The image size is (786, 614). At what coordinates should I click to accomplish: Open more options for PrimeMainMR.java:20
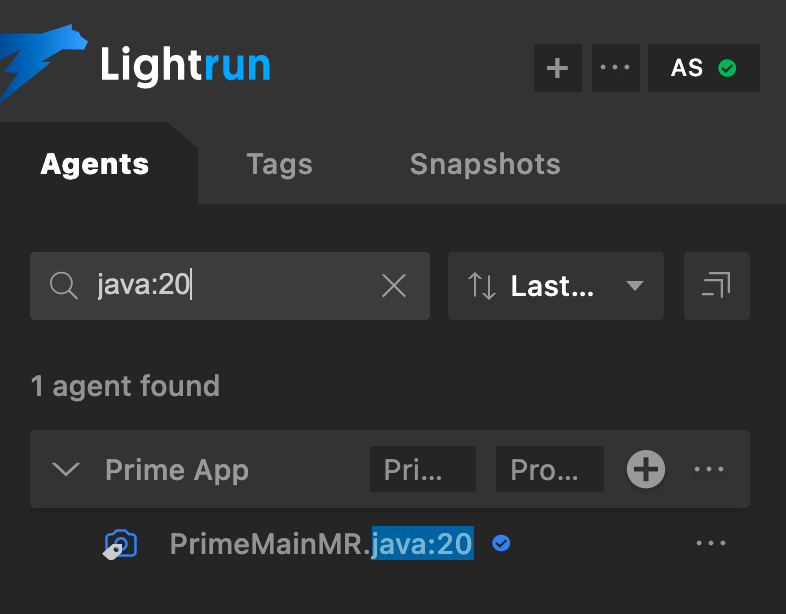(x=710, y=543)
